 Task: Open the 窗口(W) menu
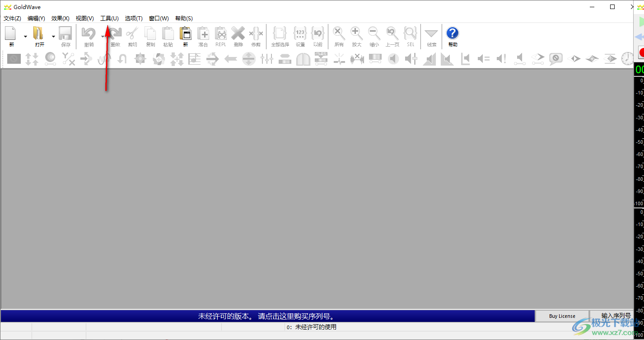[159, 19]
